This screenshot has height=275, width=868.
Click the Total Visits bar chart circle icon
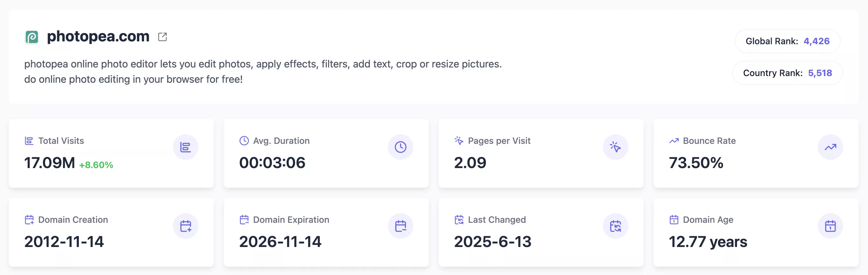point(185,147)
